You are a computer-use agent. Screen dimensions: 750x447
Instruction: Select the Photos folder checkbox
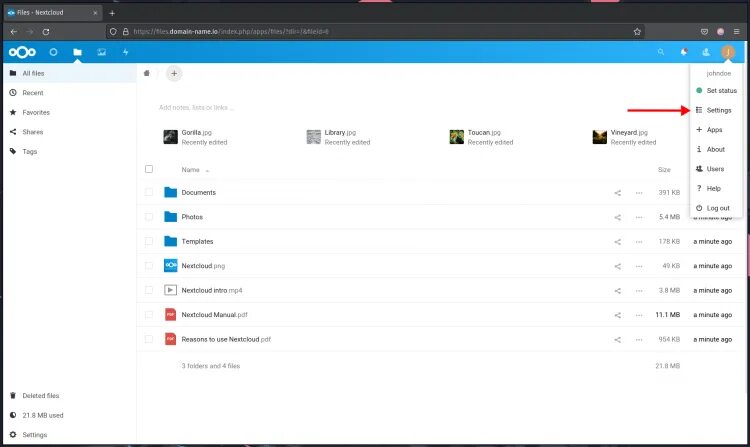(x=149, y=217)
